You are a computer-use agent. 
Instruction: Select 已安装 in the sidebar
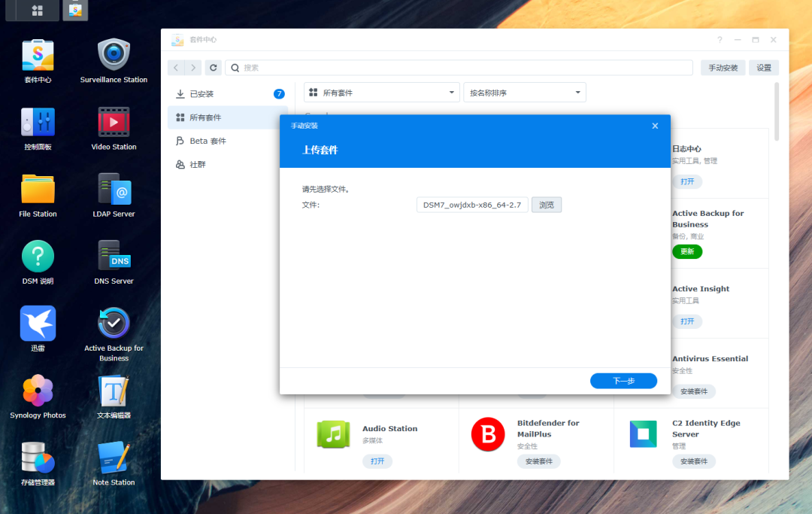click(227, 94)
